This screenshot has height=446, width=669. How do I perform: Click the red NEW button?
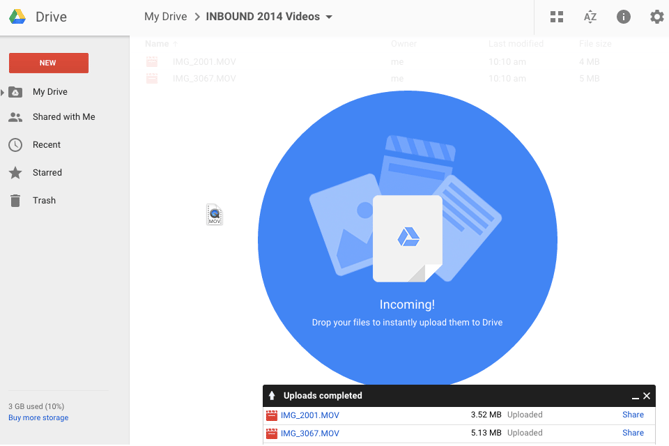[48, 63]
